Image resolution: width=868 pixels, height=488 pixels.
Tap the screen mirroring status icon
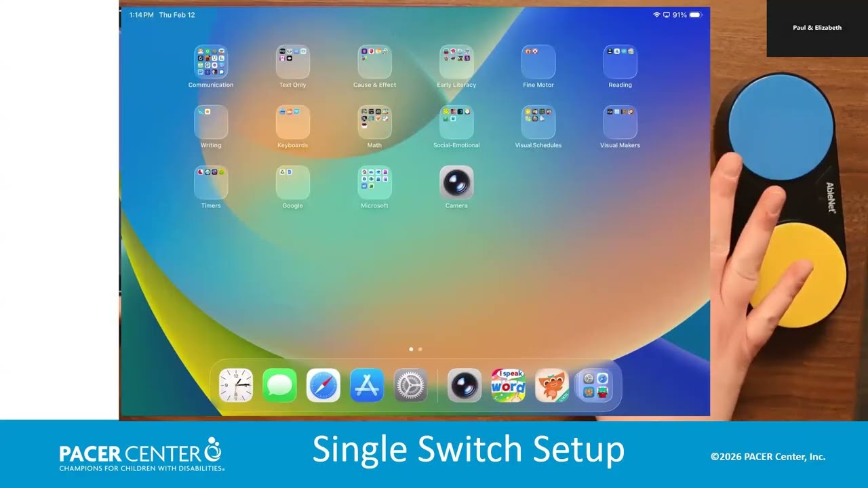tap(667, 15)
